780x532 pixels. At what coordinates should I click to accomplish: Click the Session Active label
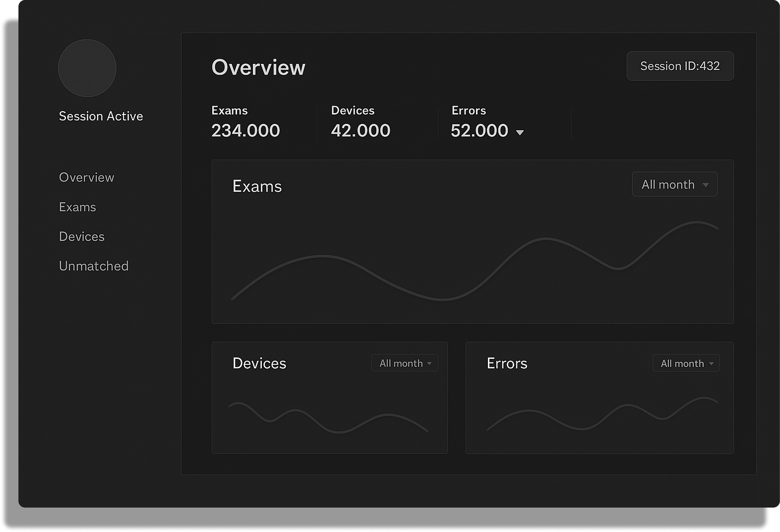click(x=101, y=116)
